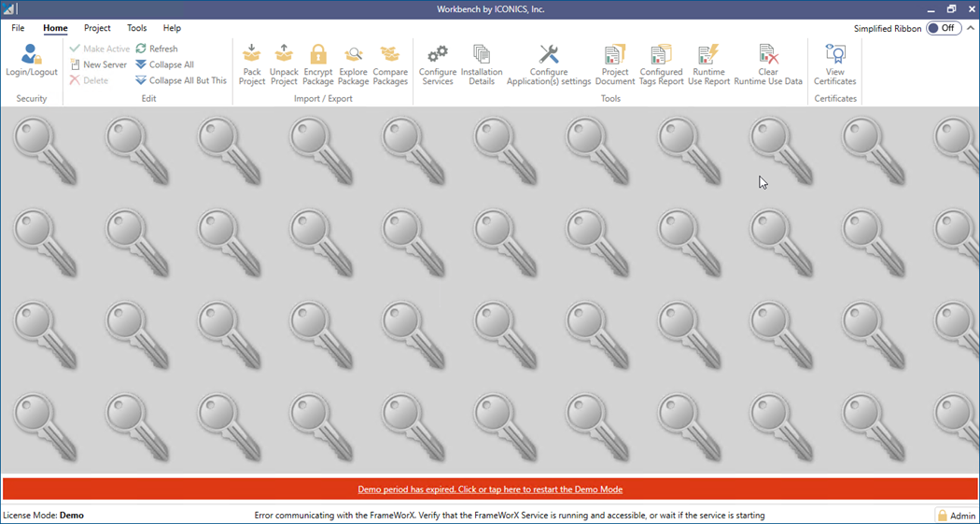Image resolution: width=980 pixels, height=524 pixels.
Task: Open Compare Packages tool
Action: click(390, 64)
